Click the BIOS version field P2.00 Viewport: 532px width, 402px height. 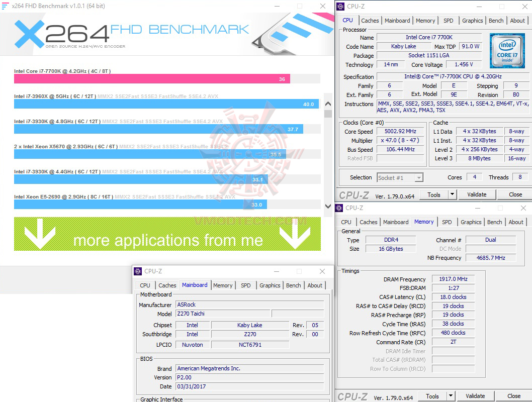tap(250, 377)
